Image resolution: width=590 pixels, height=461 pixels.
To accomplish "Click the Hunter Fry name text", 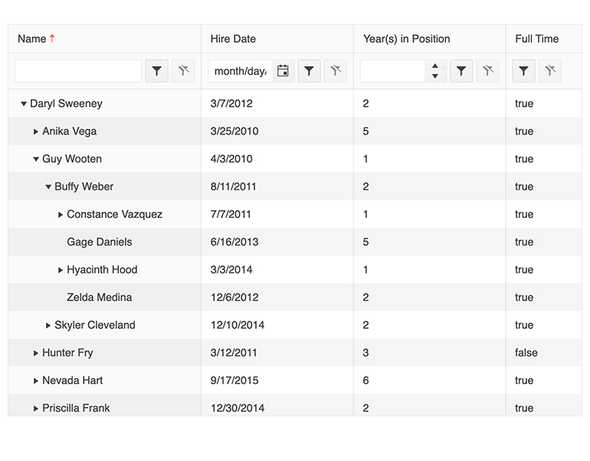I will coord(67,353).
